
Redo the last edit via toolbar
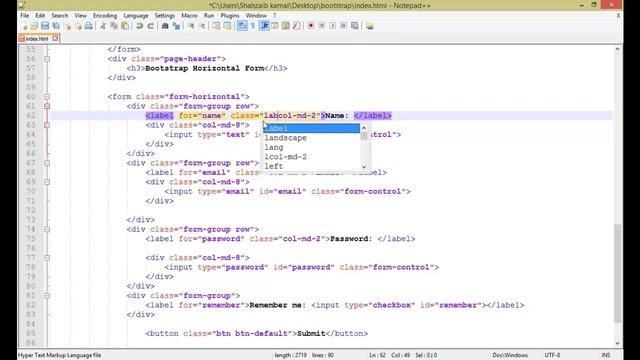tap(151, 26)
